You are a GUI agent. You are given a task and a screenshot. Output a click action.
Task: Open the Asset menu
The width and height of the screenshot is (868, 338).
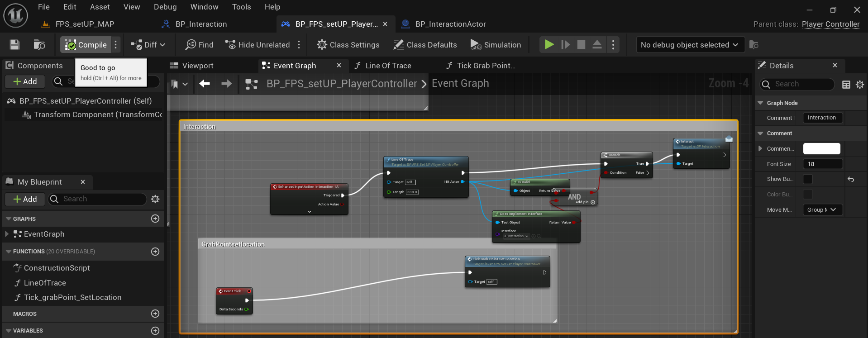click(100, 7)
